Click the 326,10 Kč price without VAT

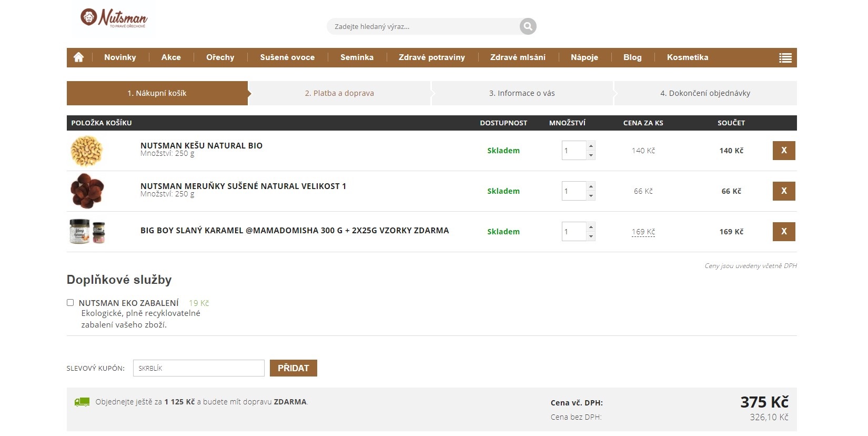pyautogui.click(x=769, y=417)
